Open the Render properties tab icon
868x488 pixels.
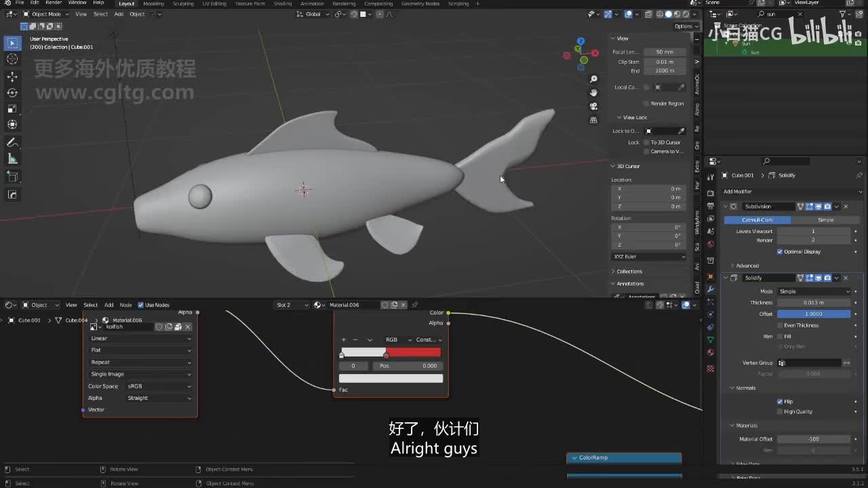coord(711,192)
